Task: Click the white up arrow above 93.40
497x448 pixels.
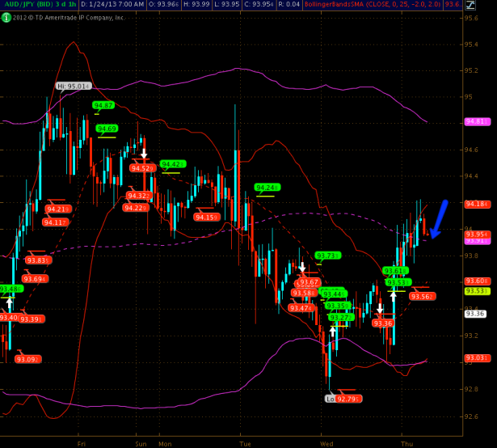Action: click(x=10, y=303)
